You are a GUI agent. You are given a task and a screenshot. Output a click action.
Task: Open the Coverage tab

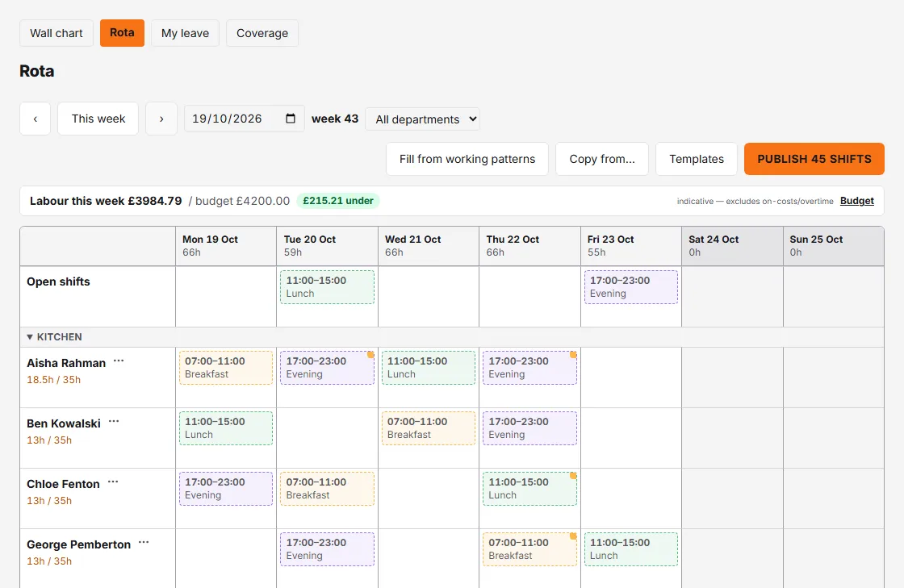[262, 33]
